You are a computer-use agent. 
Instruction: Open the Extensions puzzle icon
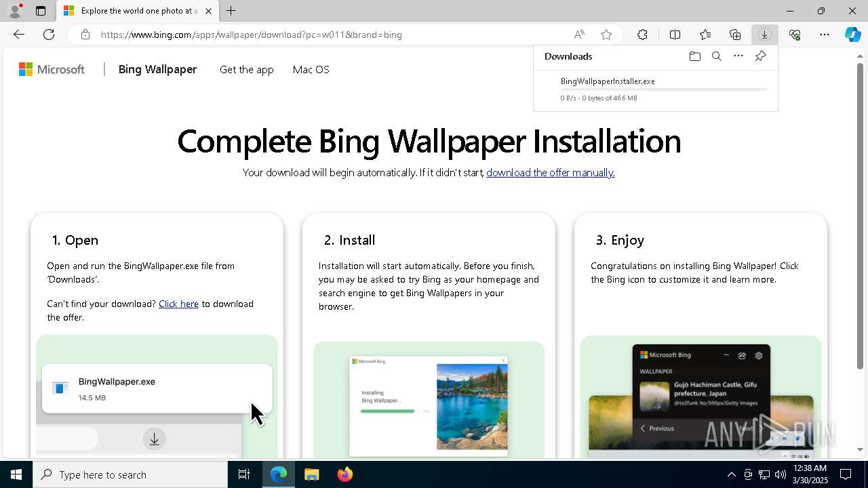642,35
